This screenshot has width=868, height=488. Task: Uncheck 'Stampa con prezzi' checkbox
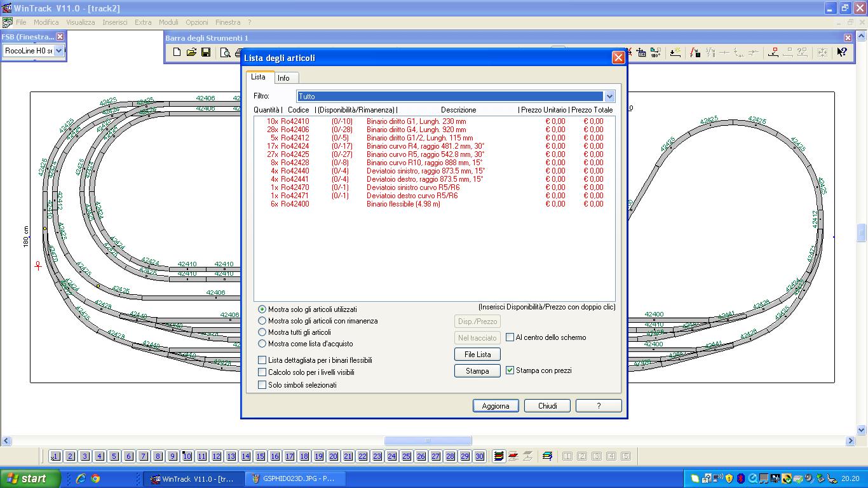pos(510,370)
